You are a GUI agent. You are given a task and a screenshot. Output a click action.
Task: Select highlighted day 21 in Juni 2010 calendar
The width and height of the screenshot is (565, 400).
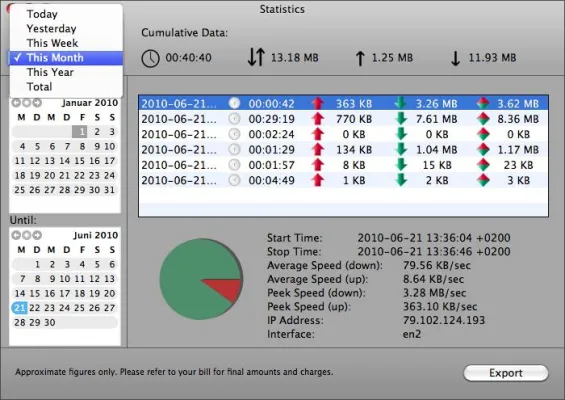pos(19,308)
